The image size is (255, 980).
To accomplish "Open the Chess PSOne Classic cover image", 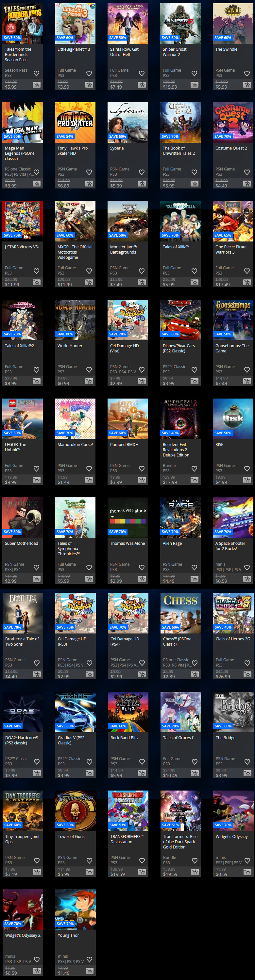I will tap(180, 613).
